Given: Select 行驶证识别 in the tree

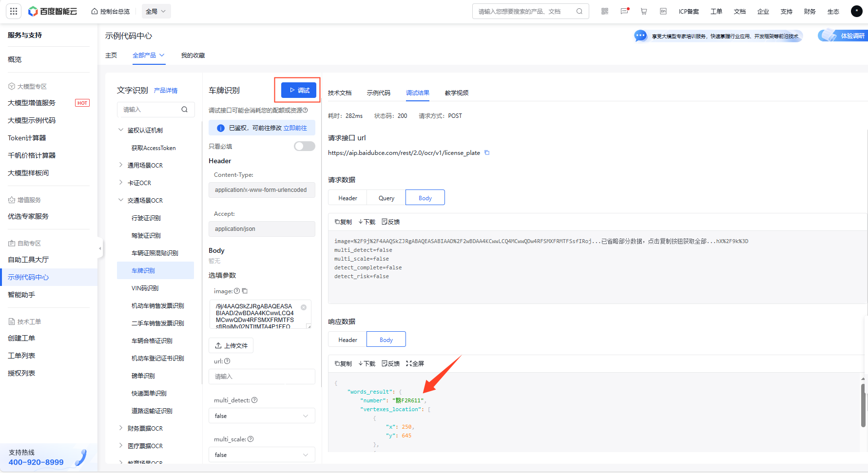Looking at the screenshot, I should click(146, 218).
